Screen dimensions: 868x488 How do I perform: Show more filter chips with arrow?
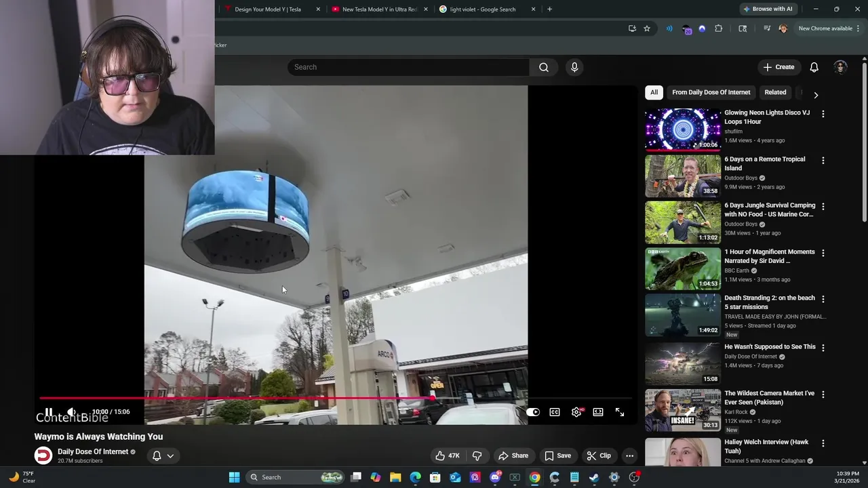[816, 95]
